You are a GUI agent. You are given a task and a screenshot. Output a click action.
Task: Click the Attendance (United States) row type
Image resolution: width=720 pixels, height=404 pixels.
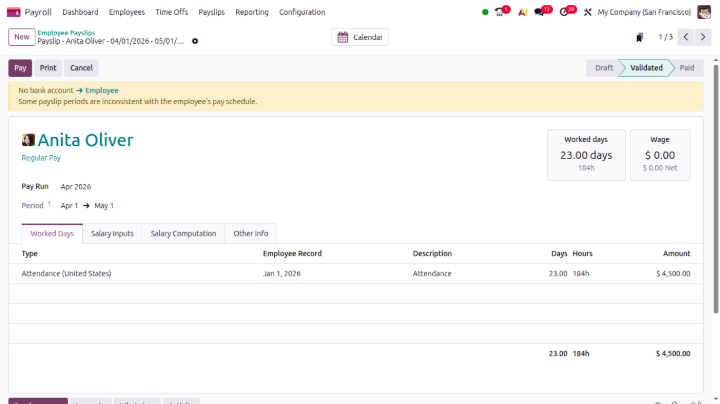[66, 274]
